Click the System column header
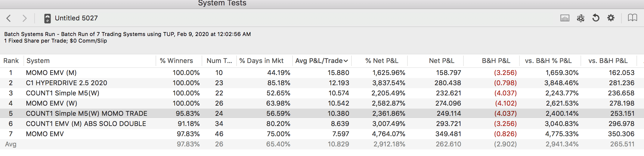Image resolution: width=644 pixels, height=156 pixels. pyautogui.click(x=38, y=61)
